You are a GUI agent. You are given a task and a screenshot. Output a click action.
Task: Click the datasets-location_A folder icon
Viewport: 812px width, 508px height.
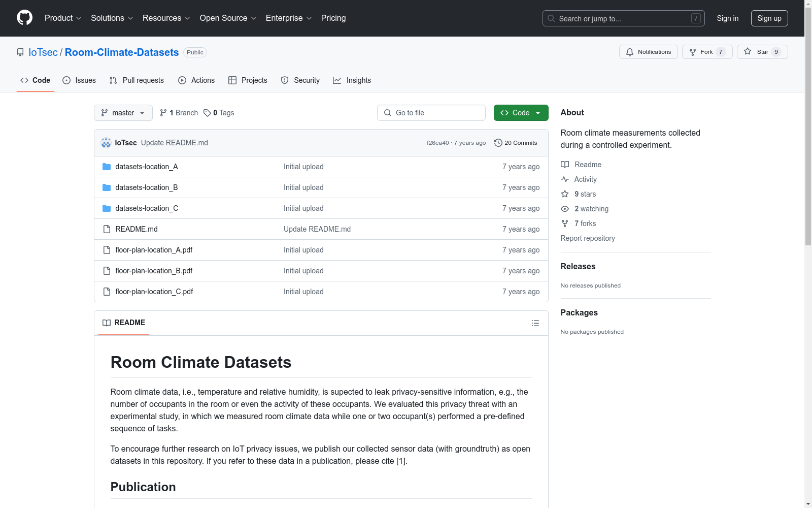107,167
